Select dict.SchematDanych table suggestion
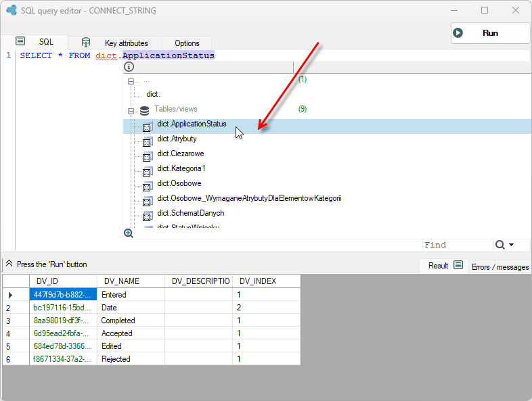The image size is (532, 401). [191, 213]
